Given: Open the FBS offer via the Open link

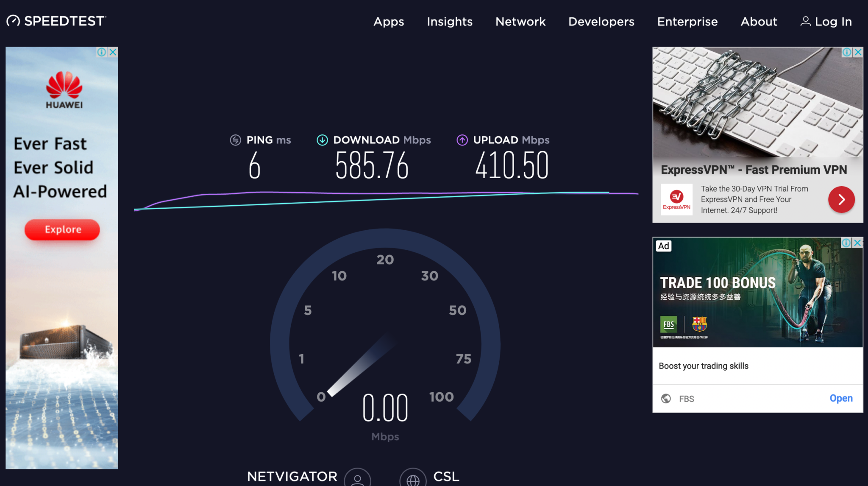Looking at the screenshot, I should click(x=841, y=398).
